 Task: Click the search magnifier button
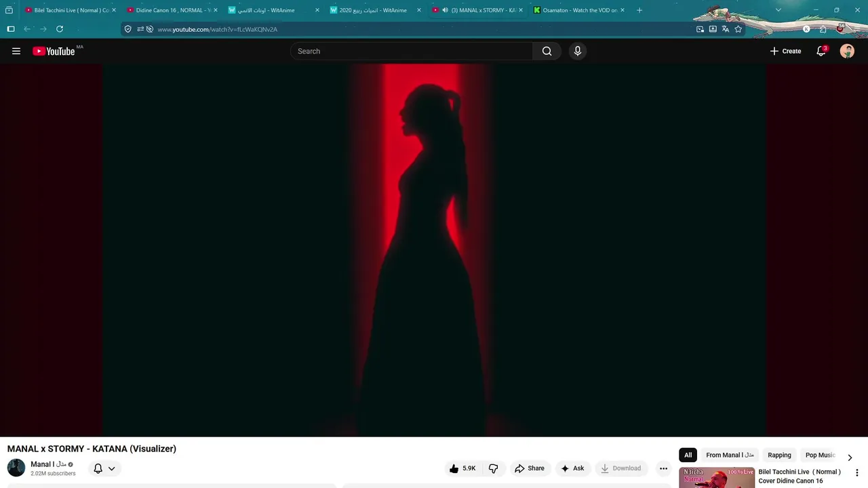(x=547, y=51)
